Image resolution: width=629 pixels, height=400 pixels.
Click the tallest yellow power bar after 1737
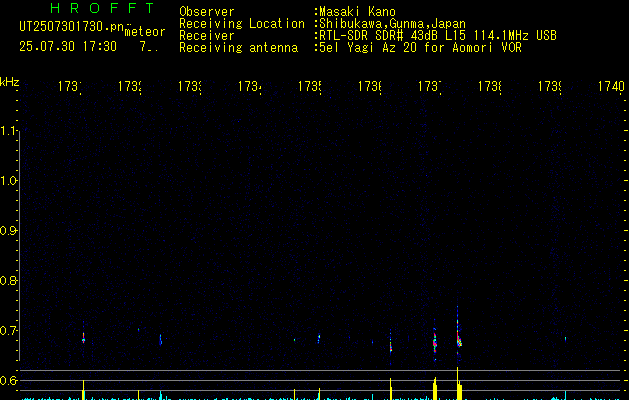pos(459,384)
